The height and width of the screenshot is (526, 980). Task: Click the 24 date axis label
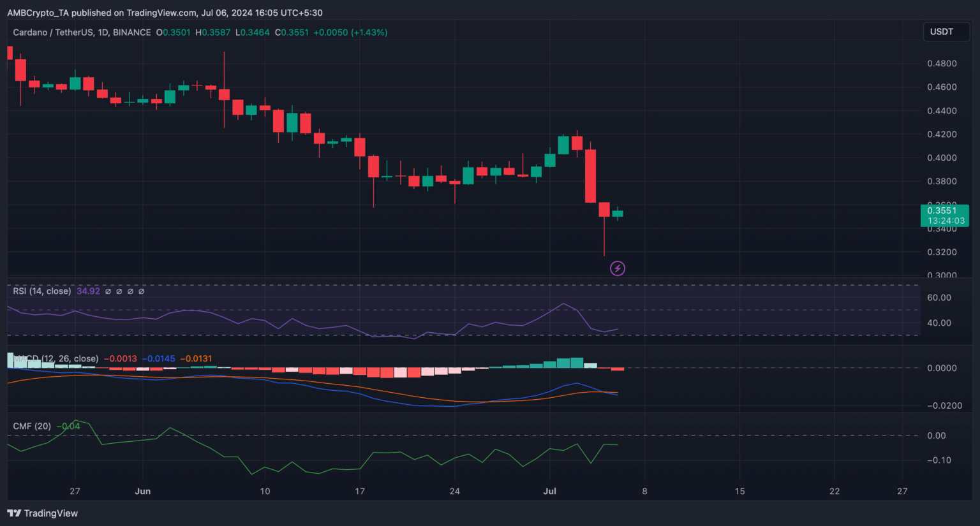[x=454, y=492]
